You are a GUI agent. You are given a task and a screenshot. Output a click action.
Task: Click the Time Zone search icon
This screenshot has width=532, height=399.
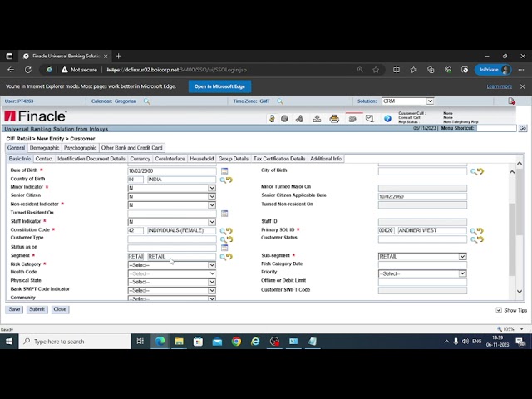(280, 101)
